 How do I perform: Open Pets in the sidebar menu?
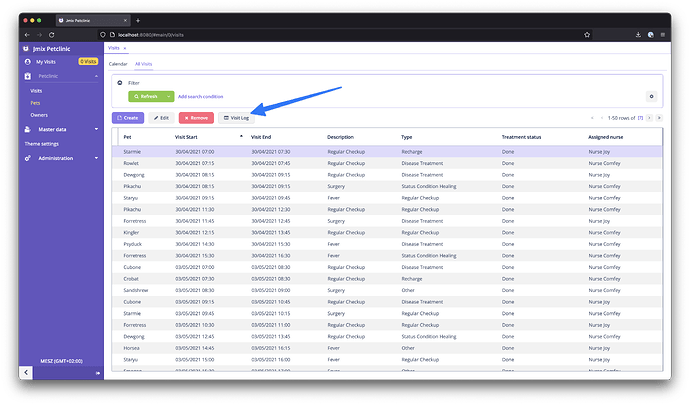click(x=35, y=103)
